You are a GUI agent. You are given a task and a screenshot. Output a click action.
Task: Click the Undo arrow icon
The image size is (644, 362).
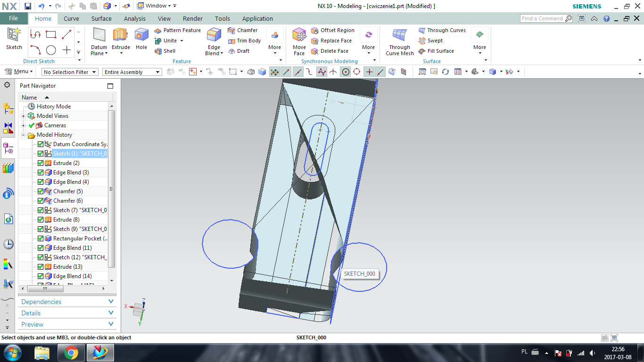pos(41,6)
